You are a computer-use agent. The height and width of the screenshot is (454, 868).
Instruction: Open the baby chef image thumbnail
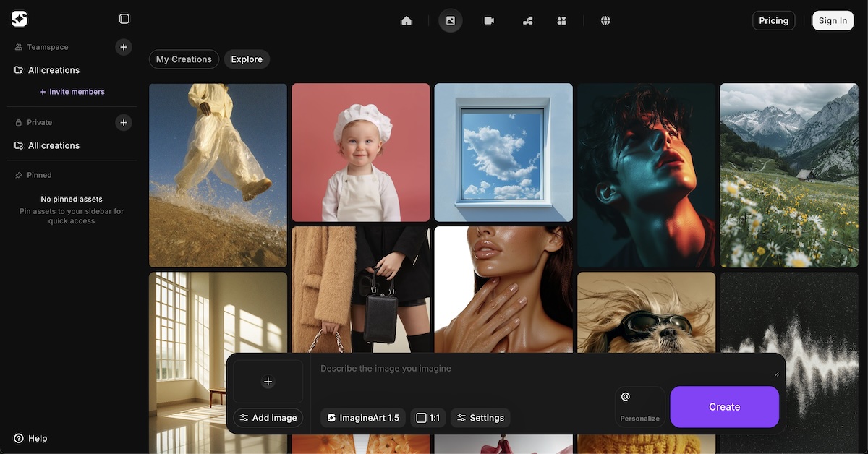[360, 152]
